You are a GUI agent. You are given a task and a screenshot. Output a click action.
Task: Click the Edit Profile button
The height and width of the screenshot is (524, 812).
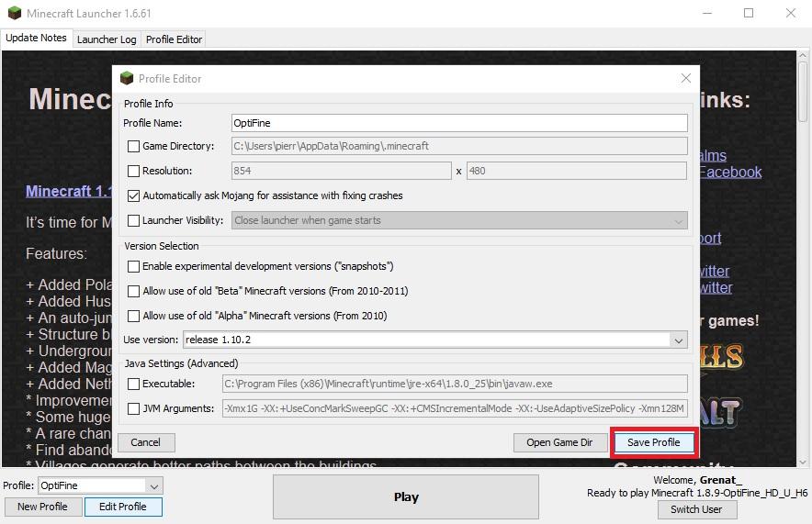123,507
